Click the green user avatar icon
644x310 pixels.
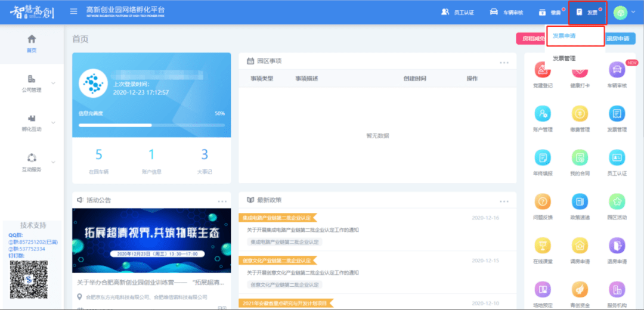coord(620,13)
